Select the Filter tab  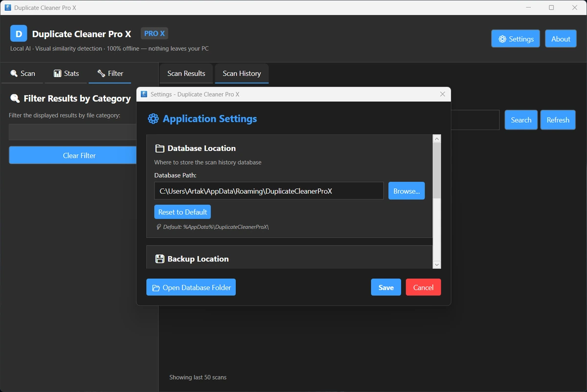110,73
